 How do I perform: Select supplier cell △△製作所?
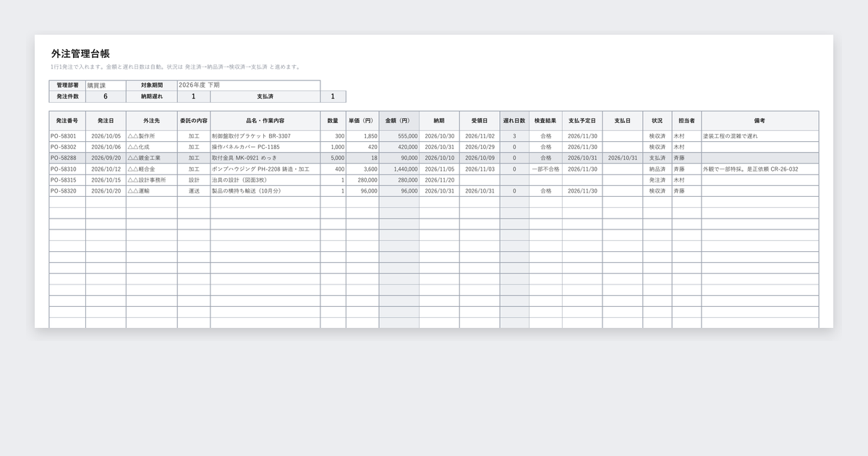coord(151,136)
